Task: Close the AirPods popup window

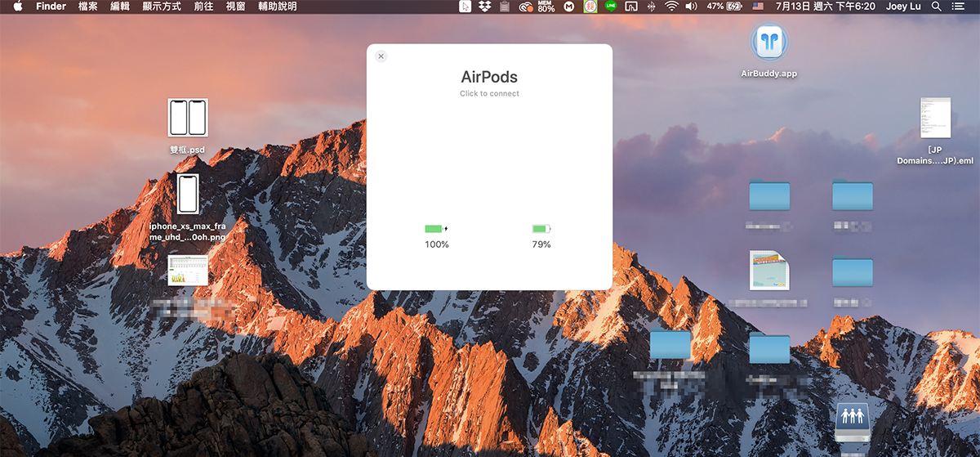Action: tap(381, 56)
